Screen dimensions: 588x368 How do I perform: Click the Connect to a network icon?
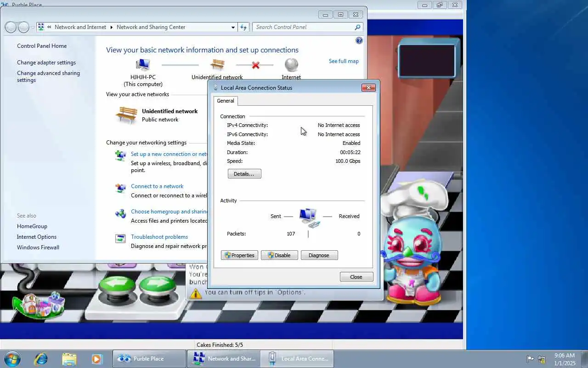point(120,188)
